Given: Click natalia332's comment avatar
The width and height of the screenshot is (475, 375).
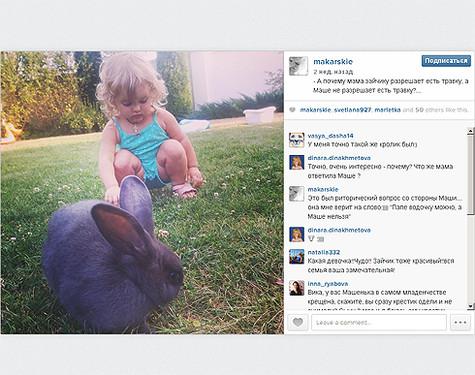Looking at the screenshot, I should click(297, 256).
